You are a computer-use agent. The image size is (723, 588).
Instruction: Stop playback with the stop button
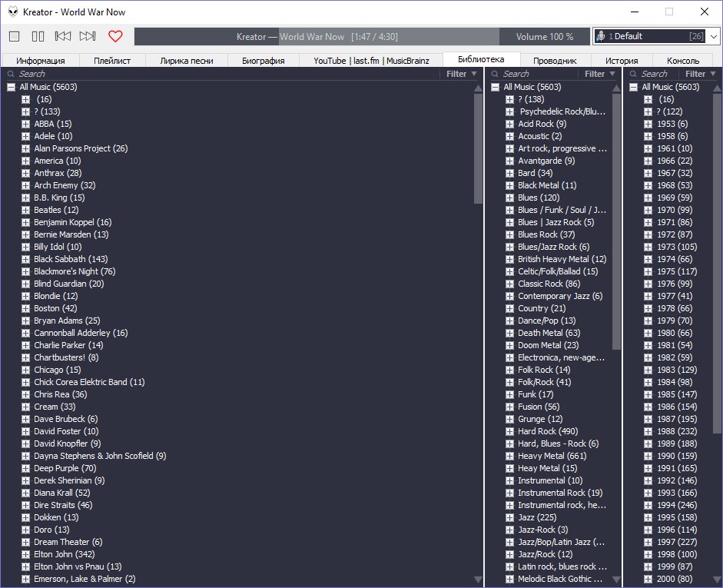pyautogui.click(x=15, y=36)
